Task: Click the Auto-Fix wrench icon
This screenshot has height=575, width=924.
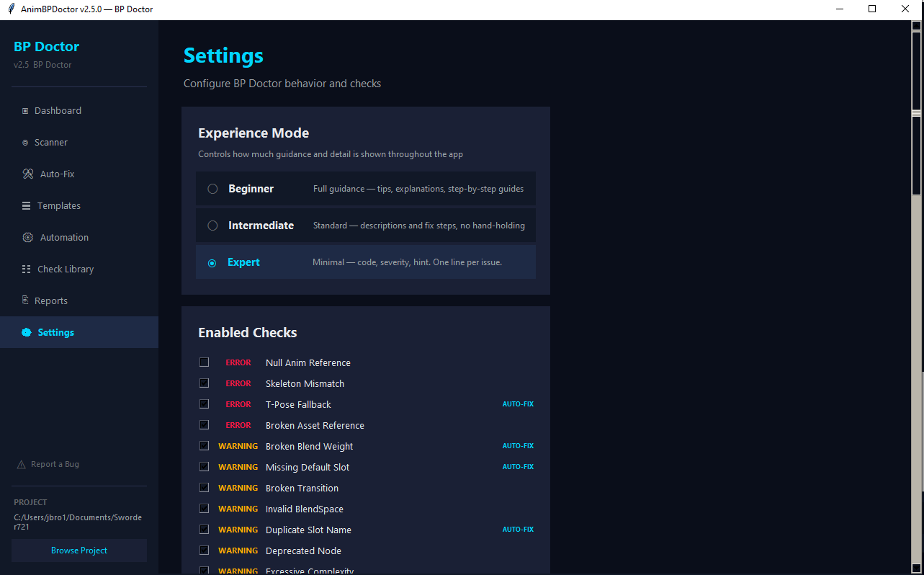Action: coord(28,174)
